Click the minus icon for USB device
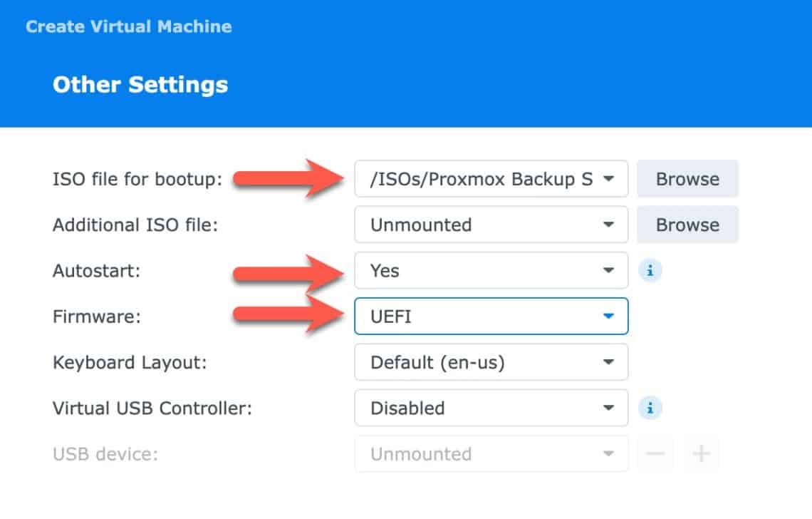This screenshot has width=812, height=519. [655, 453]
